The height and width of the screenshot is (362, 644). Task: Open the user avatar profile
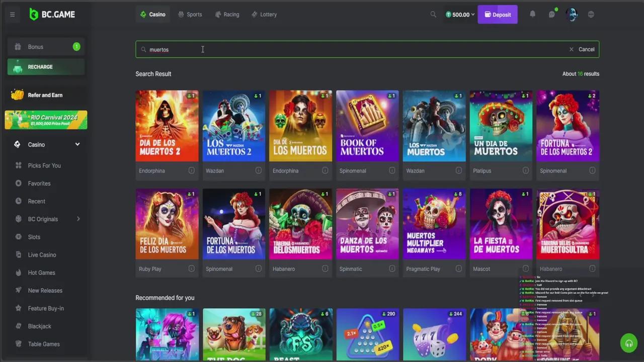coord(571,14)
